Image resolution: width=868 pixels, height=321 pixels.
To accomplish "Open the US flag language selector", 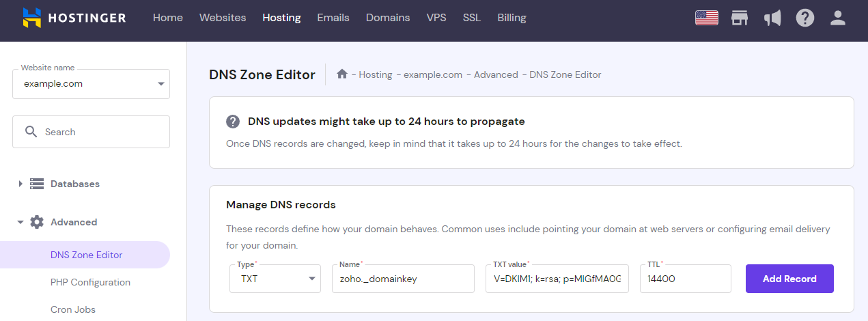I will [706, 18].
